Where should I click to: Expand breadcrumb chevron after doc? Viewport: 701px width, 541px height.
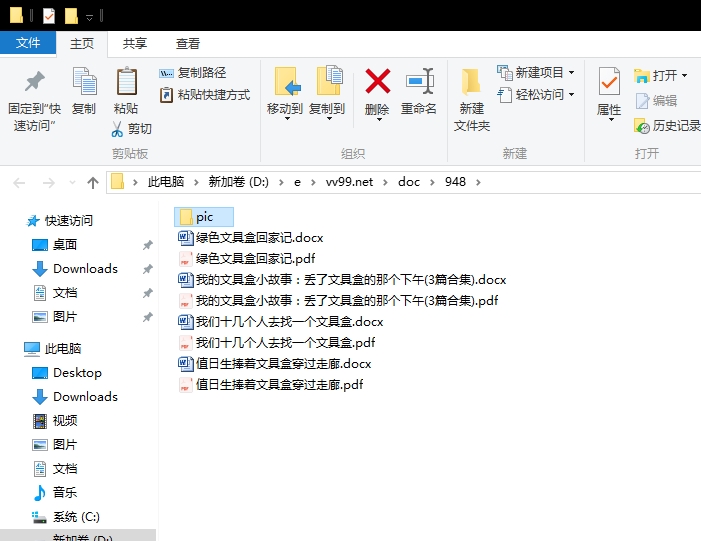point(432,182)
